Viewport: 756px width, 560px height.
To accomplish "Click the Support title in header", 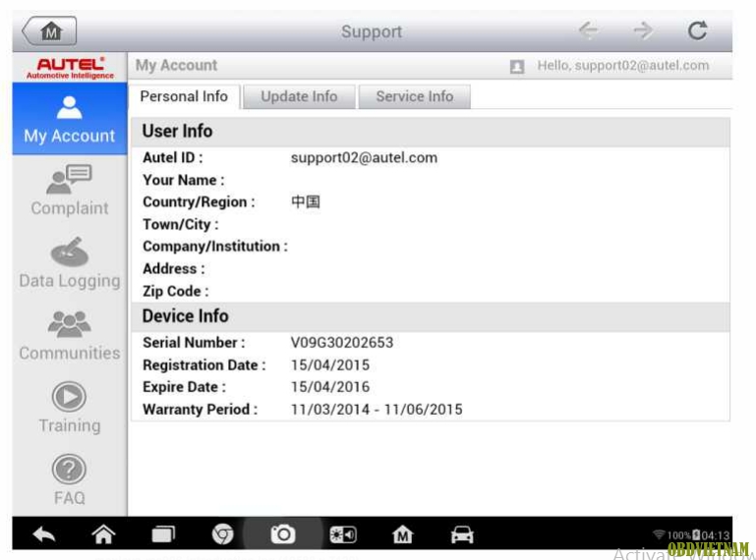I will 372,31.
